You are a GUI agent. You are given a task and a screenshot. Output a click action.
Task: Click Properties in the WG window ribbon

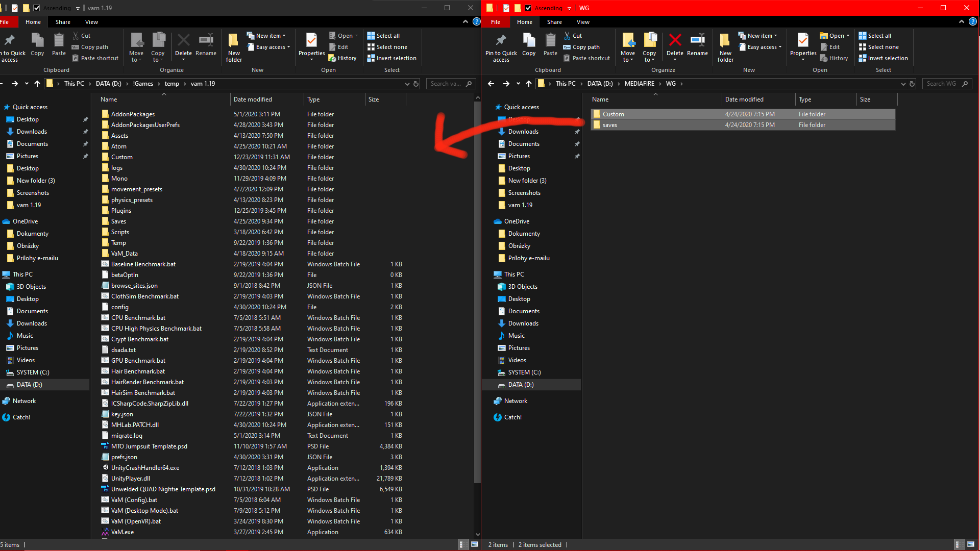pos(803,47)
